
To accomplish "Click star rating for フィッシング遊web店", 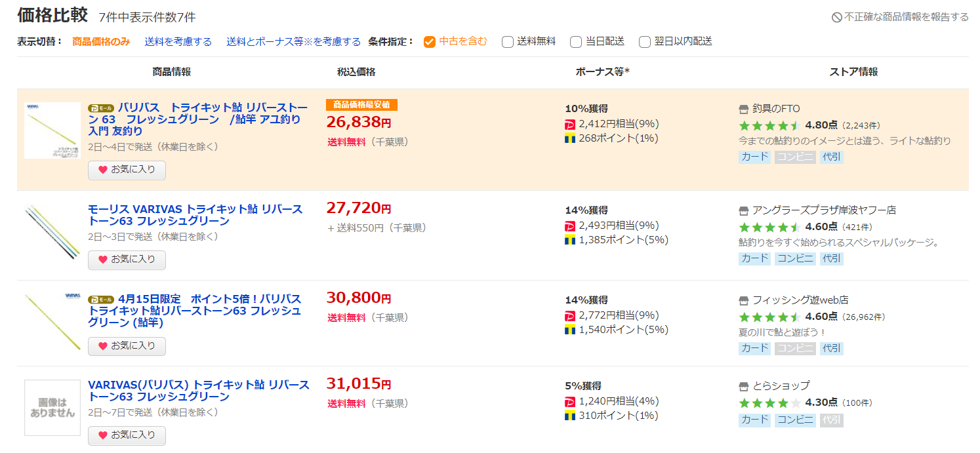I will (769, 317).
